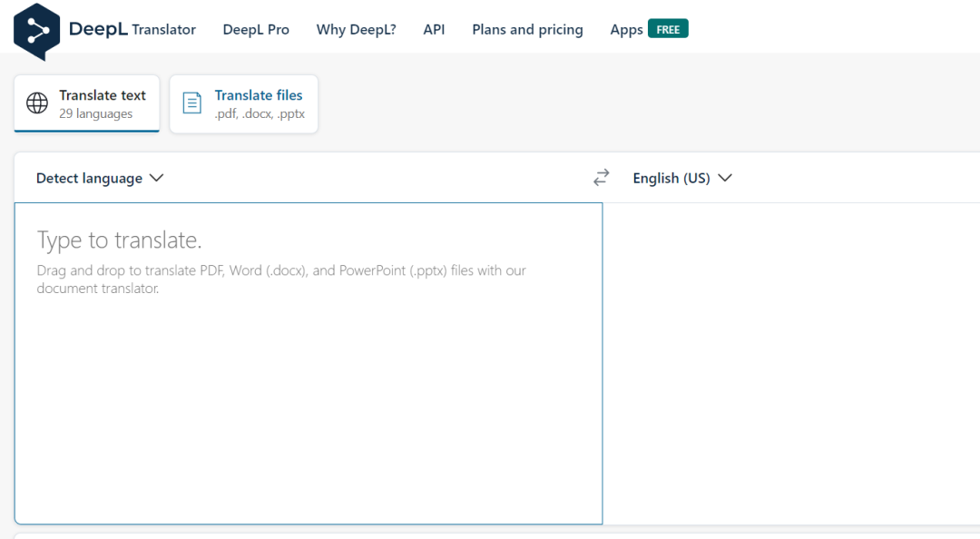This screenshot has width=980, height=539.
Task: Swap source and target languages
Action: pyautogui.click(x=601, y=178)
